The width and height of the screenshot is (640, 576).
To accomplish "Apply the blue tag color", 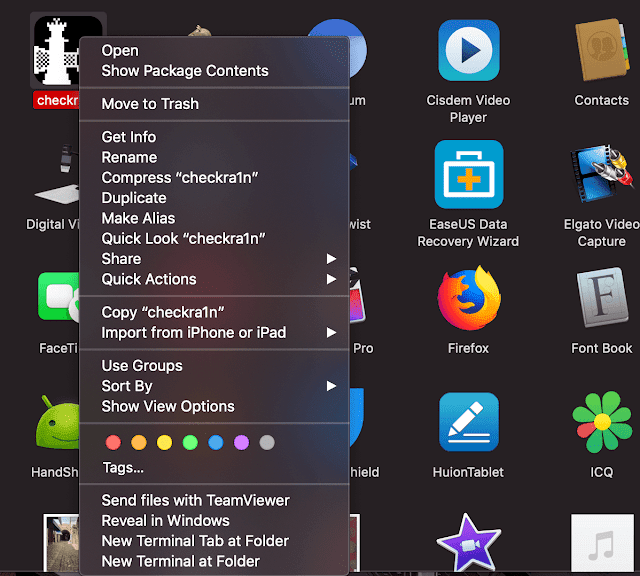I will 216,443.
